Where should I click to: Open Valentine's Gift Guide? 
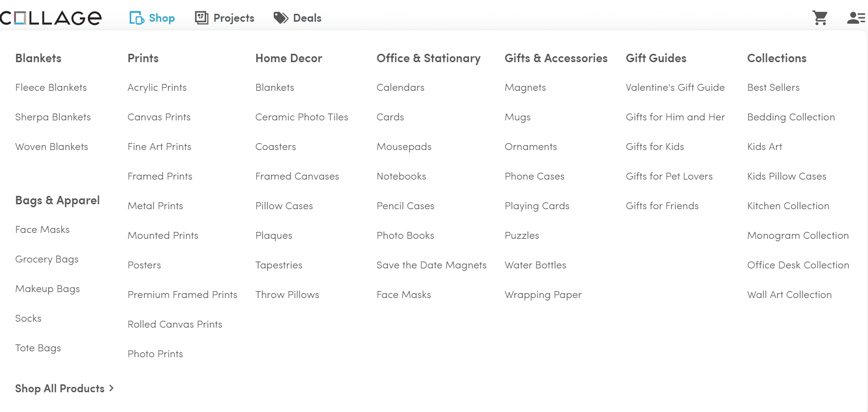tap(675, 87)
